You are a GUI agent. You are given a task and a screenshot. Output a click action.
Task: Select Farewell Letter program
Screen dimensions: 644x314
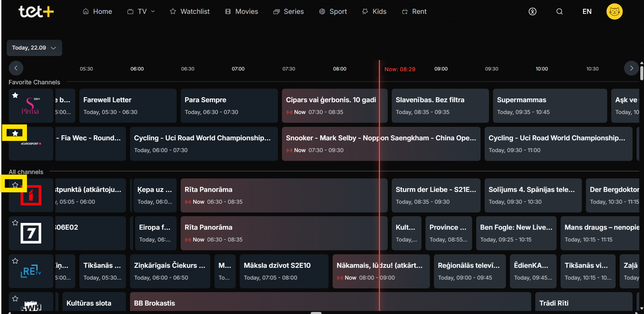click(128, 106)
